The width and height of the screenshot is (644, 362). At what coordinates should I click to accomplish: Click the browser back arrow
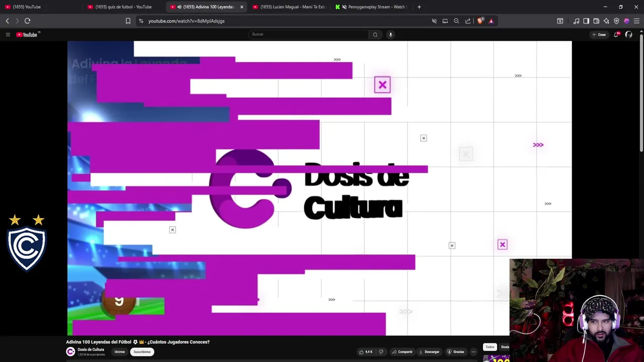pyautogui.click(x=8, y=21)
